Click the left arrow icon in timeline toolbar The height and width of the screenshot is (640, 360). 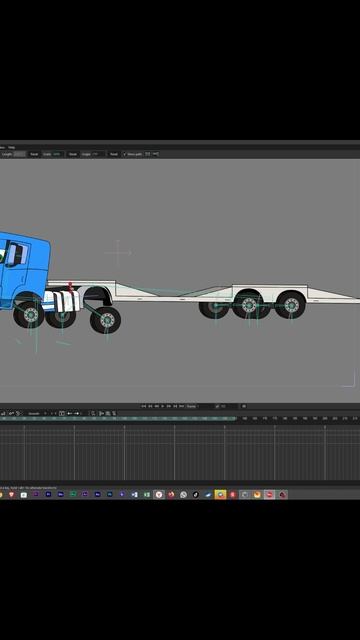pos(70,413)
